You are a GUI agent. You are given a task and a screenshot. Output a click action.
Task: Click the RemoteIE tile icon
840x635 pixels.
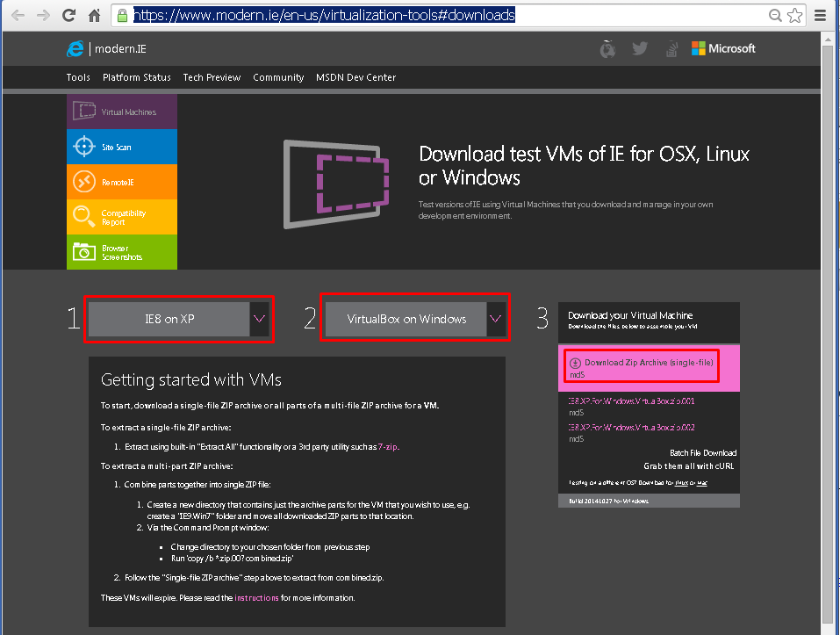[84, 182]
